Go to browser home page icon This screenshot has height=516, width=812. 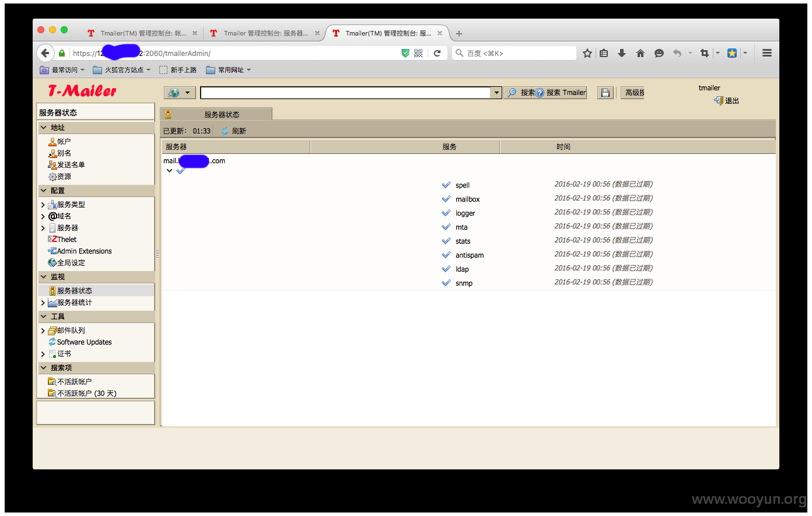coord(640,53)
